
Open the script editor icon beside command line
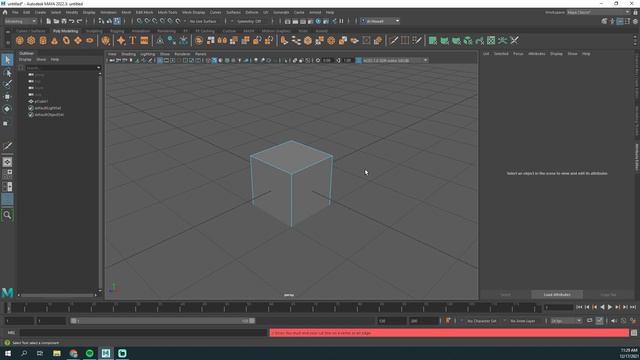click(x=634, y=333)
